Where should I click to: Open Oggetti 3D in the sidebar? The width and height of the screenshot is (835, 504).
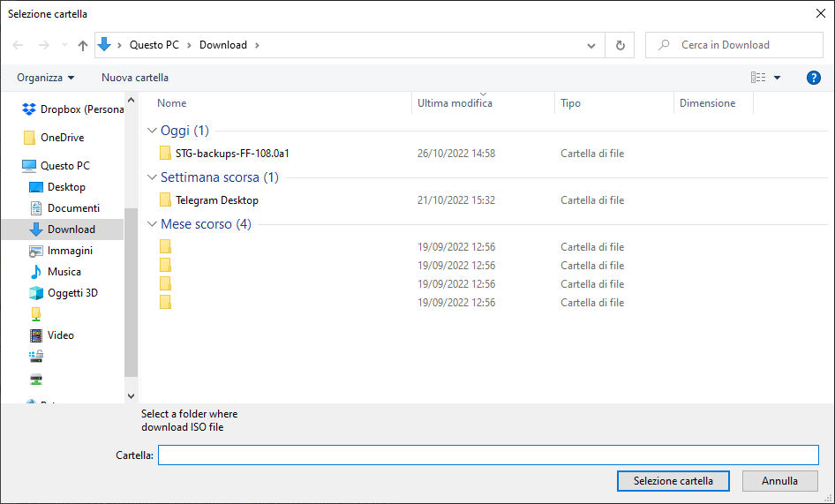64,293
